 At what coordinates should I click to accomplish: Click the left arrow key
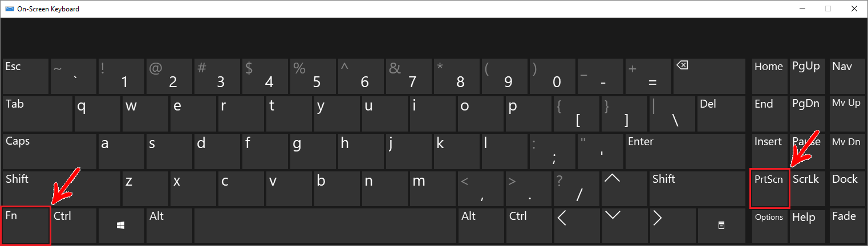pyautogui.click(x=577, y=226)
